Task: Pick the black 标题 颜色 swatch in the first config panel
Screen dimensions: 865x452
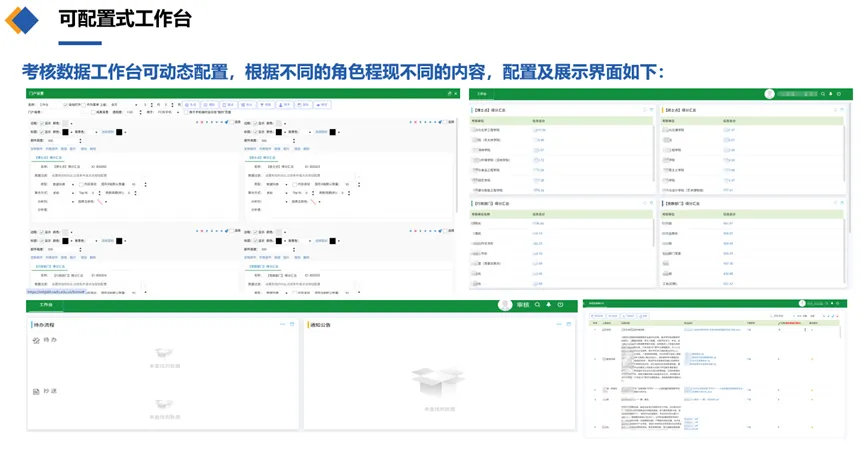Action: point(65,132)
